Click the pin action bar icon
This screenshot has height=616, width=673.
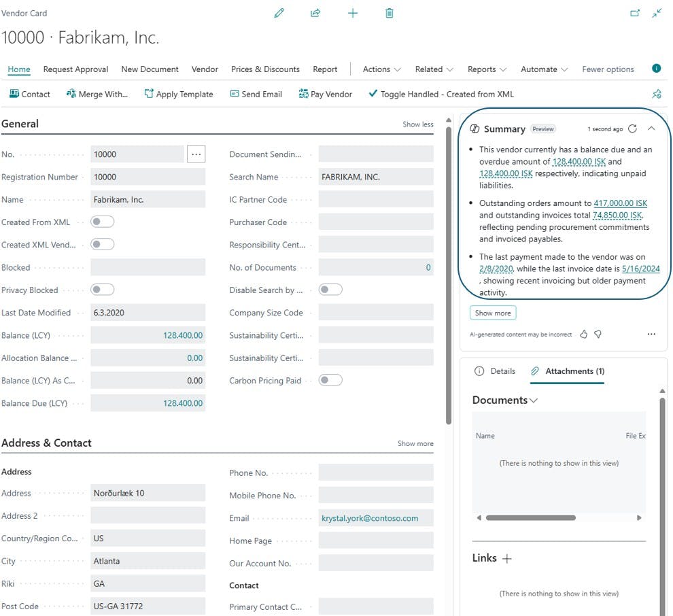coord(656,94)
